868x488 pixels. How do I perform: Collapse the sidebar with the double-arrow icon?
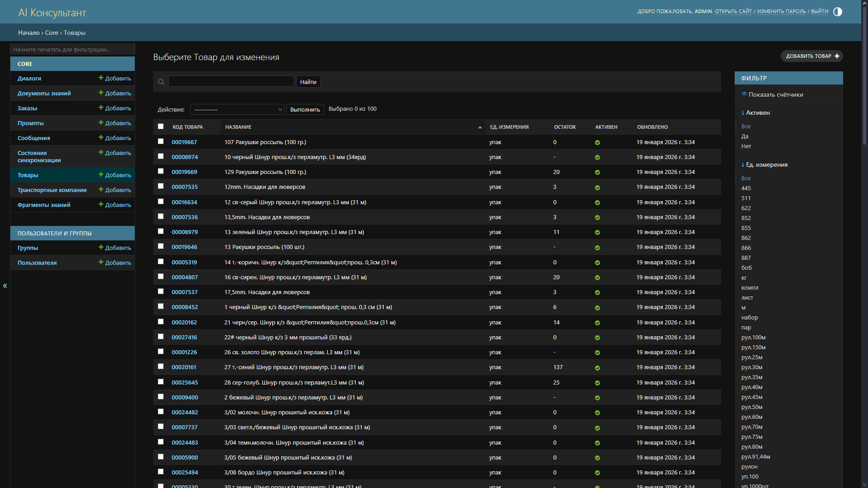(x=5, y=286)
